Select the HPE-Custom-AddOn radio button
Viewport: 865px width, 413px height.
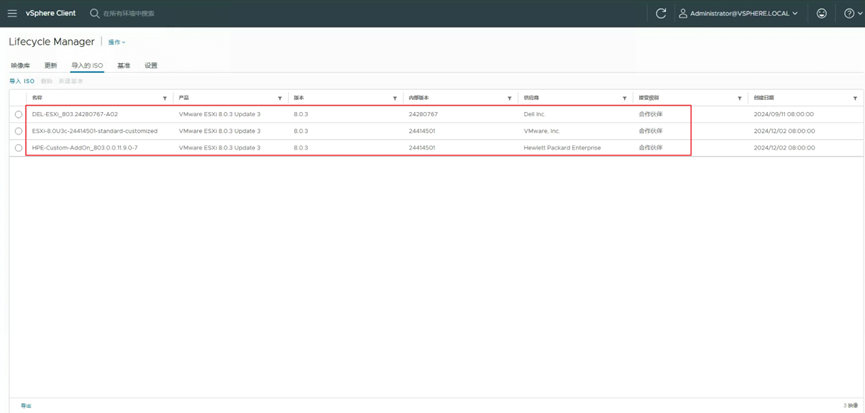[x=18, y=148]
